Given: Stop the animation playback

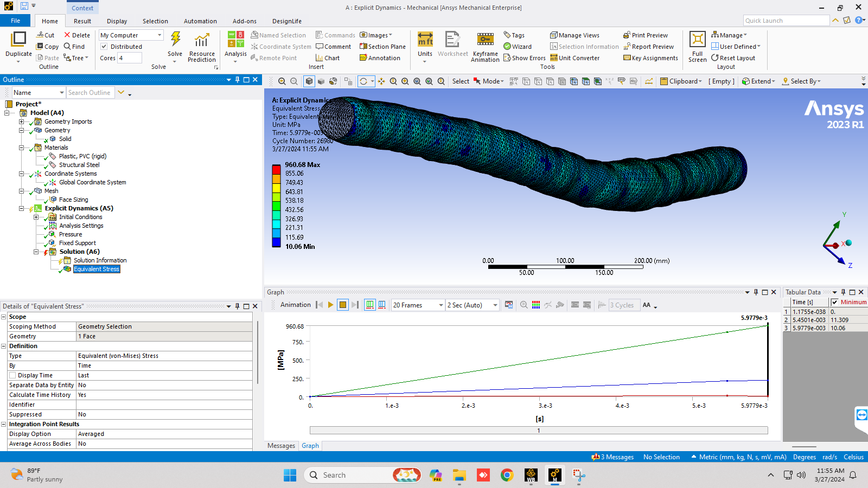Looking at the screenshot, I should pos(343,305).
